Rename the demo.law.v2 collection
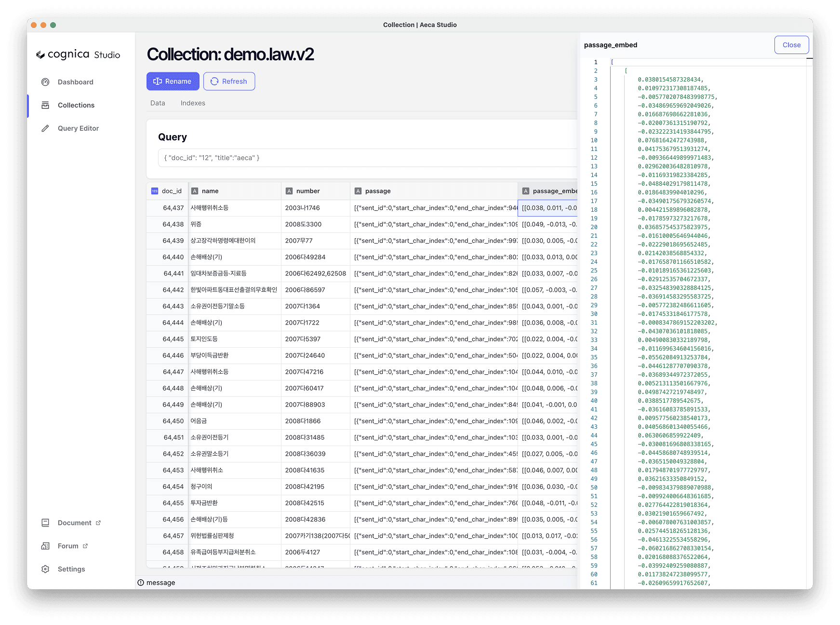The height and width of the screenshot is (625, 840). (x=173, y=82)
